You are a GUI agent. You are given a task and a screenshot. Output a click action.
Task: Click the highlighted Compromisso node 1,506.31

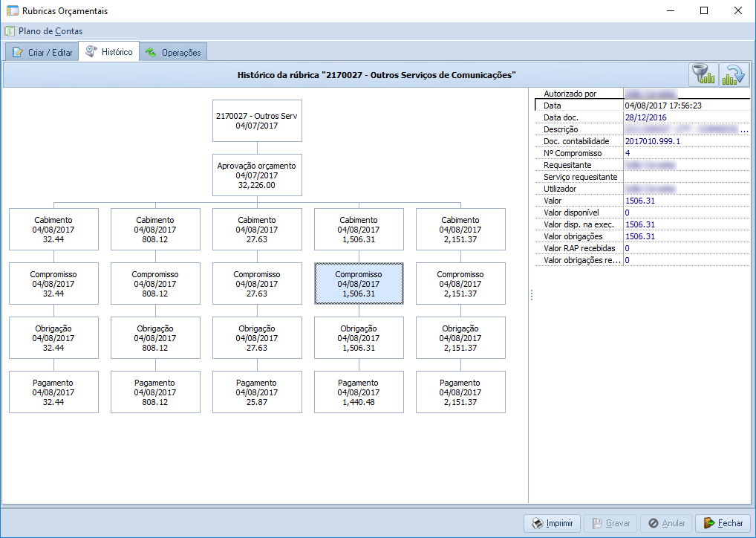pos(359,284)
